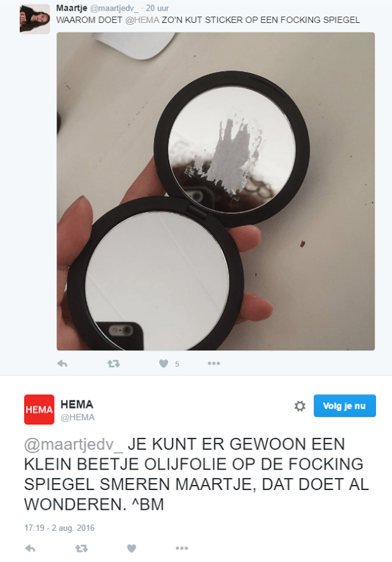The image size is (392, 562).
Task: Open HEMA profile name link
Action: coord(76,404)
